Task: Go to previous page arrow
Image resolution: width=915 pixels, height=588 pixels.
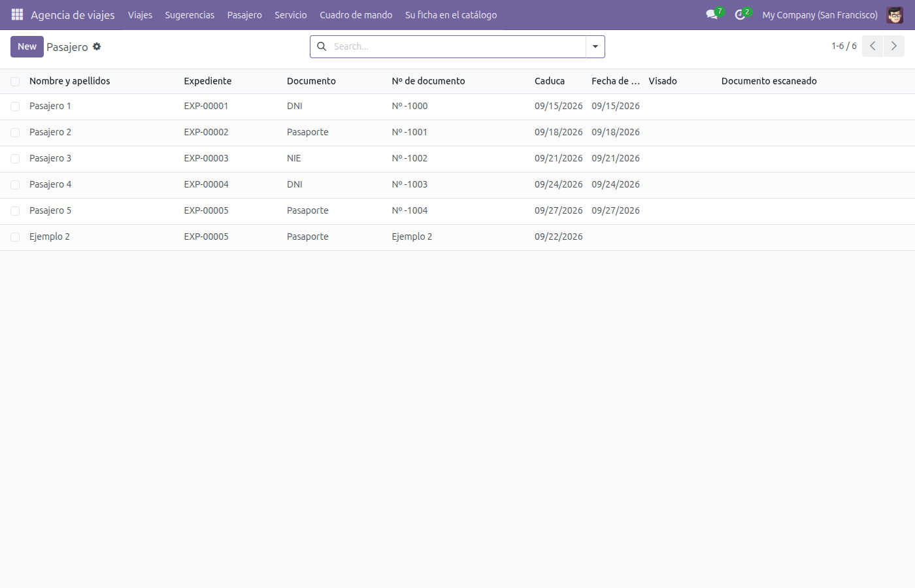Action: 873,46
